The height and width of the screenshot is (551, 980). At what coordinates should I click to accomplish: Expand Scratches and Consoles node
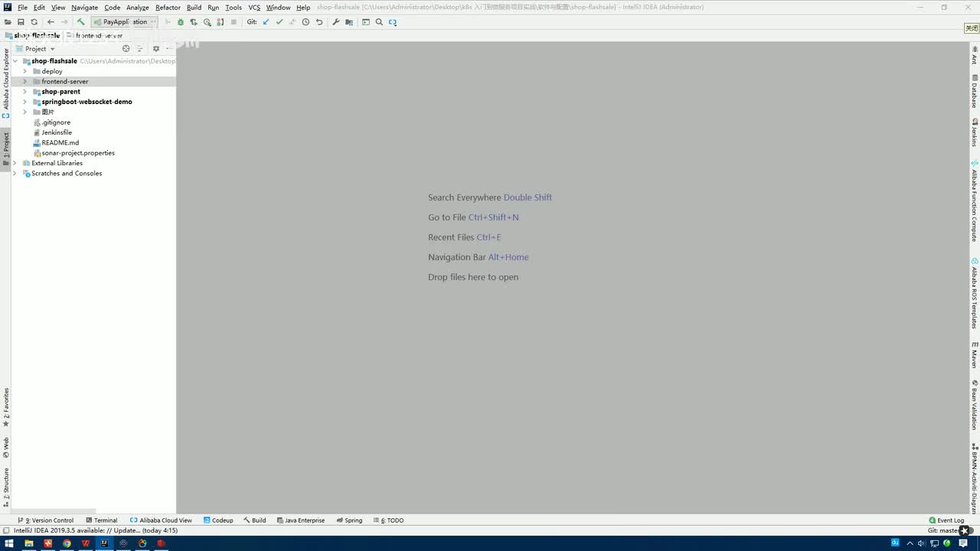coord(15,173)
